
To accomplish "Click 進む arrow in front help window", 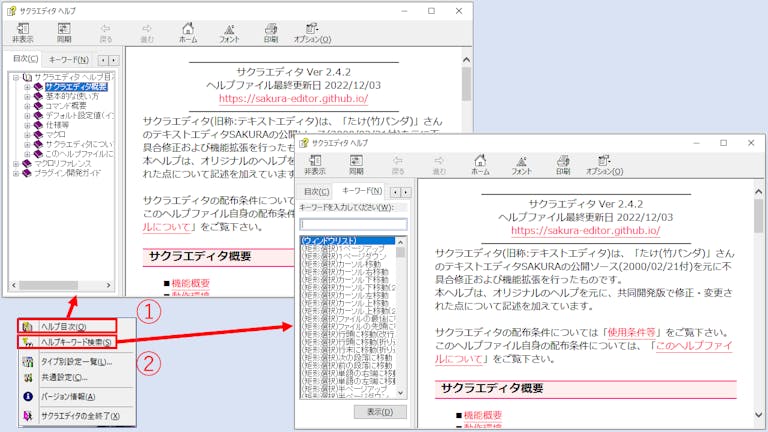I will click(439, 165).
